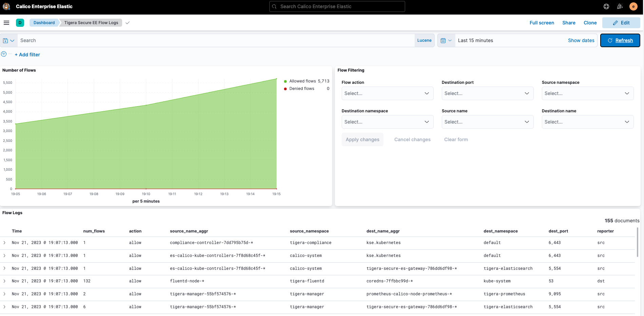Open the help menu icon
Viewport: 644px width, 316px height.
point(606,6)
